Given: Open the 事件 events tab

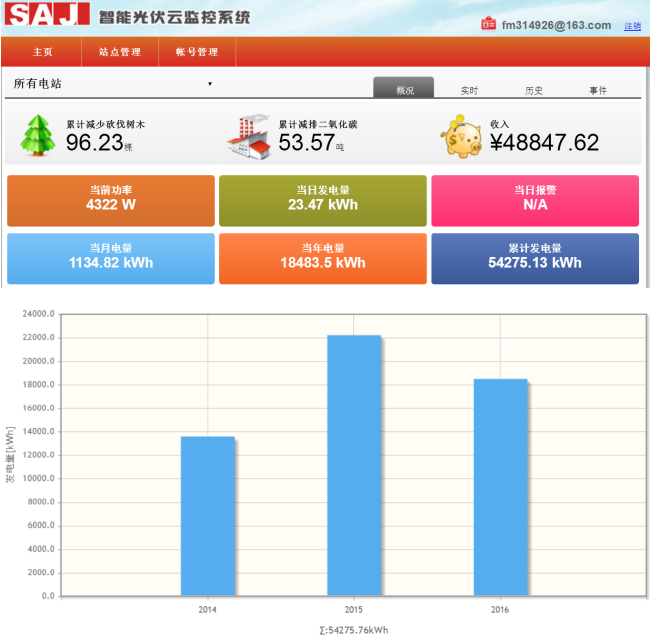Looking at the screenshot, I should tap(598, 90).
